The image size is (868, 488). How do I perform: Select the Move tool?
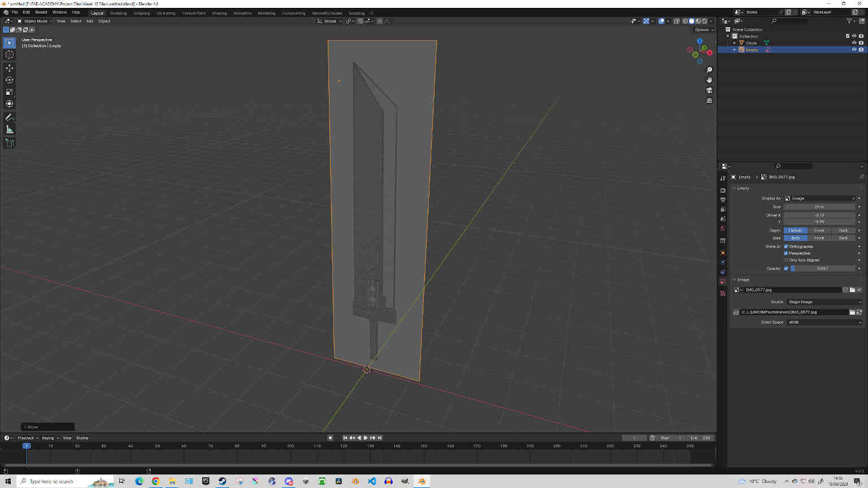pos(10,68)
